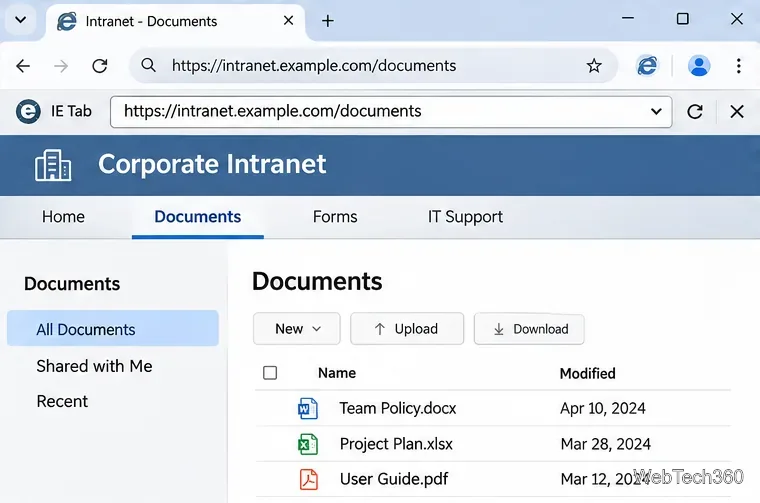Open Recent in the sidebar
Image resolution: width=760 pixels, height=503 pixels.
[62, 401]
